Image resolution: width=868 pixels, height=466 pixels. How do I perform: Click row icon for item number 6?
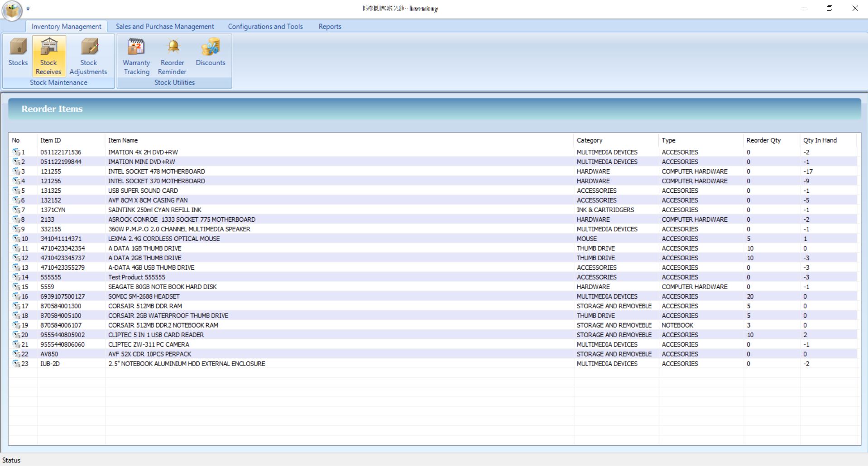click(x=16, y=200)
